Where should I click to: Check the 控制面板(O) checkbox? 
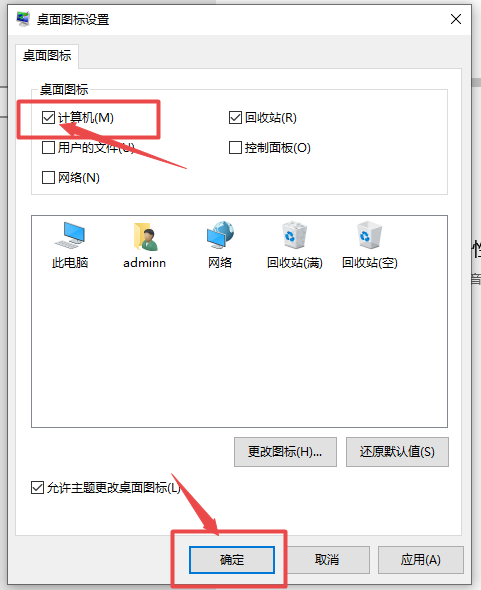(x=235, y=148)
